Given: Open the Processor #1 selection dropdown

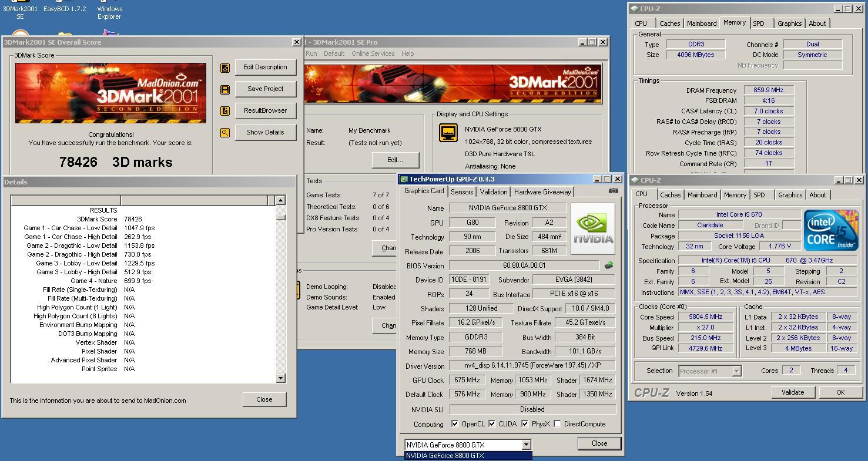Looking at the screenshot, I should (x=736, y=371).
